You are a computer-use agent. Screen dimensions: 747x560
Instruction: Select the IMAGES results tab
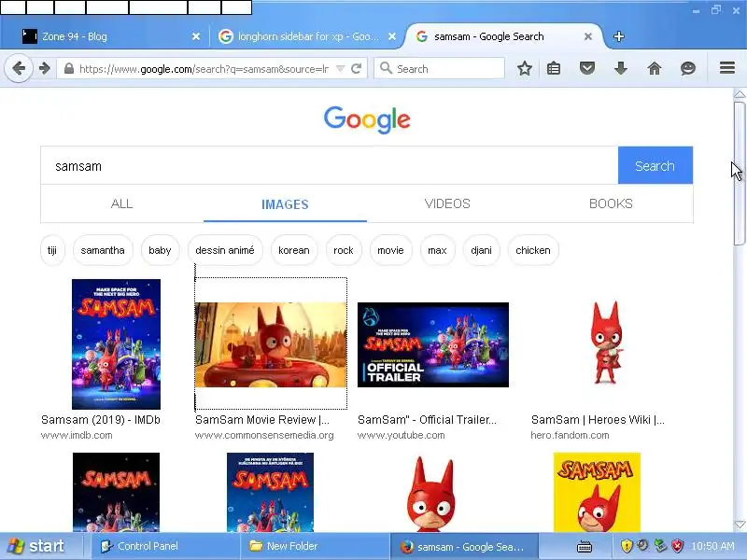coord(285,204)
